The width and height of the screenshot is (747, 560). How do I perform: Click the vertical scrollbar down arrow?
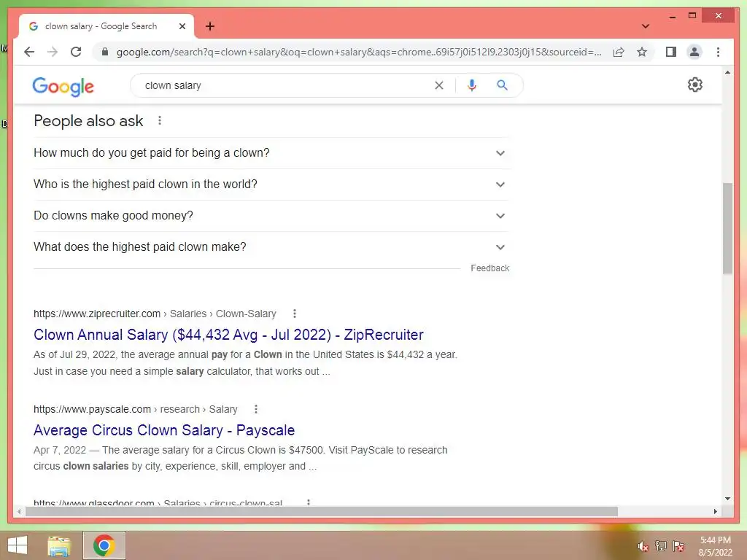(727, 499)
